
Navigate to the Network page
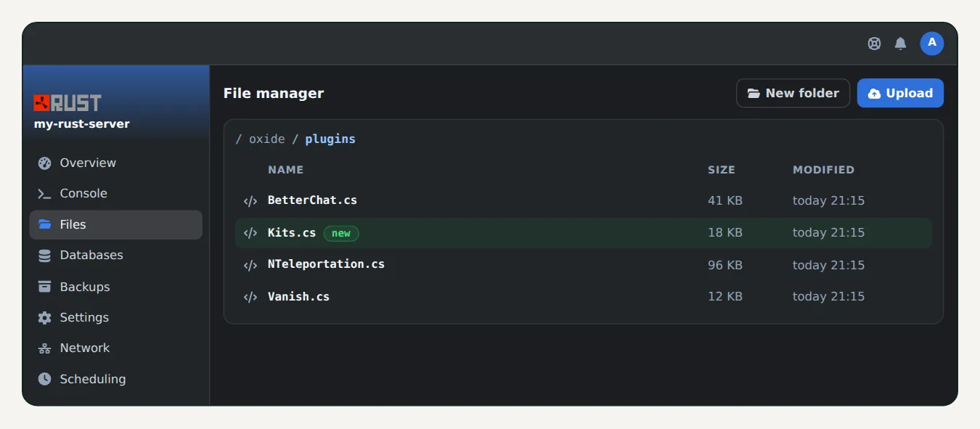pyautogui.click(x=115, y=348)
